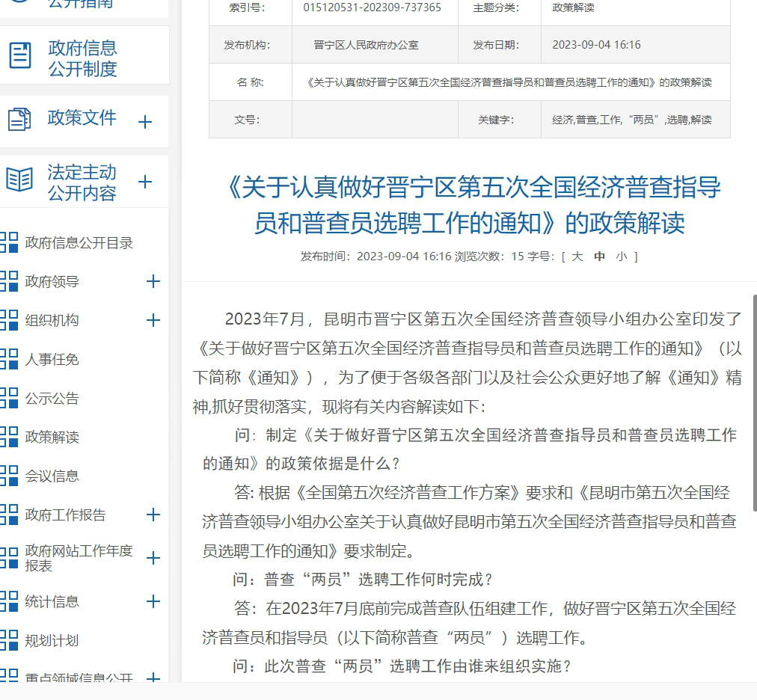Click the grid icon beside 公示公告
This screenshot has height=700, width=757.
(x=9, y=398)
